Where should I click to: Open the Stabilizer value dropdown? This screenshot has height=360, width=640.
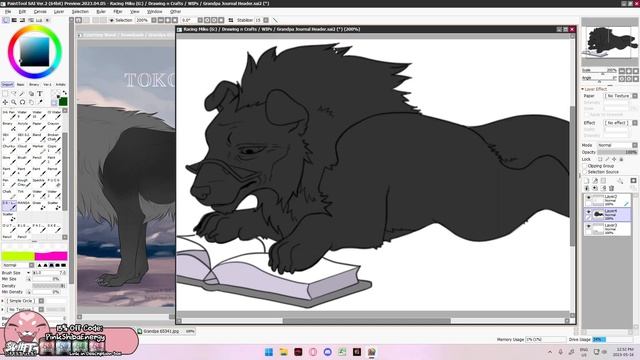266,20
